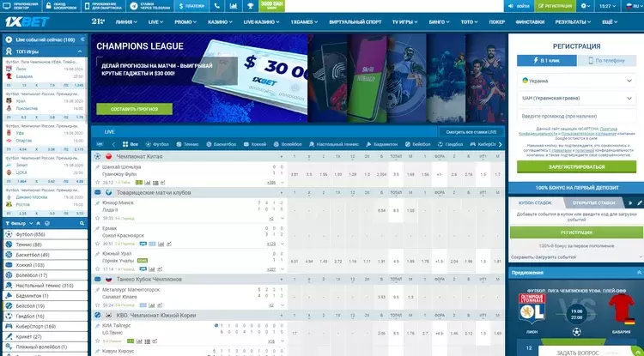Click search magnifier in sidebar filter bar
Image resolution: width=644 pixels, height=356 pixels.
82,224
